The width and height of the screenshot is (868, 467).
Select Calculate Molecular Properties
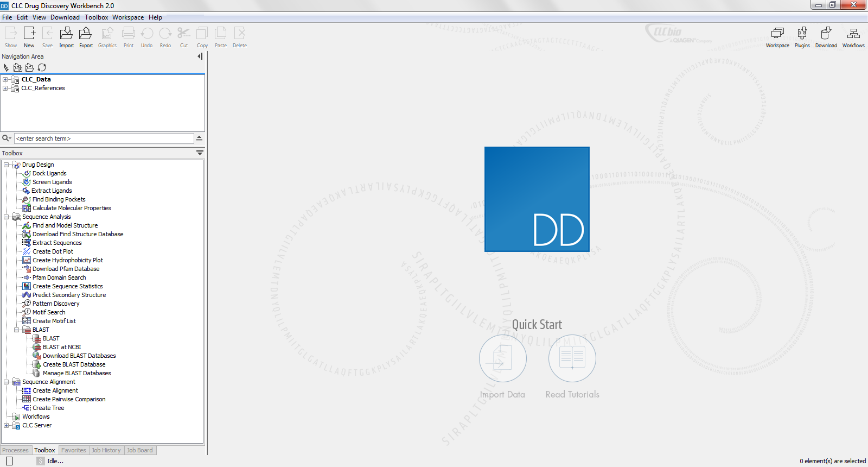click(72, 208)
